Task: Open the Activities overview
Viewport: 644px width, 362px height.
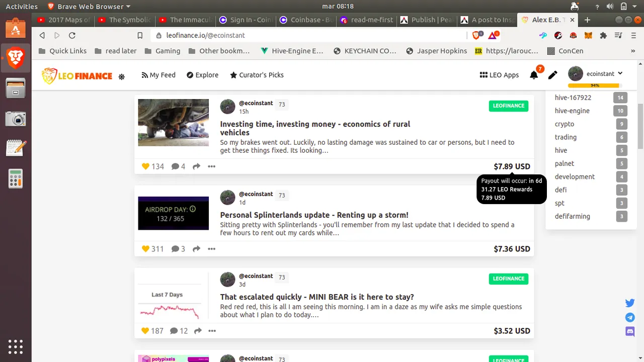Action: click(x=22, y=7)
